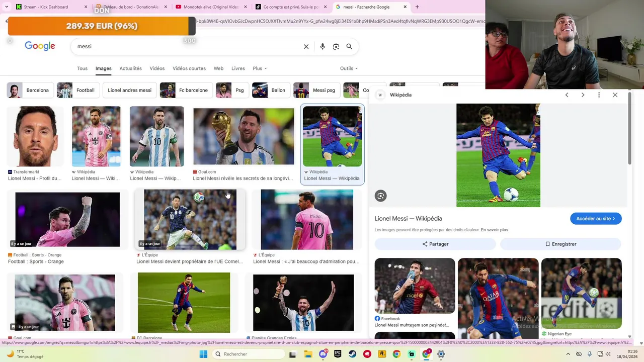This screenshot has height=362, width=644.
Task: Open Facebook related image in side panel
Action: [415, 286]
